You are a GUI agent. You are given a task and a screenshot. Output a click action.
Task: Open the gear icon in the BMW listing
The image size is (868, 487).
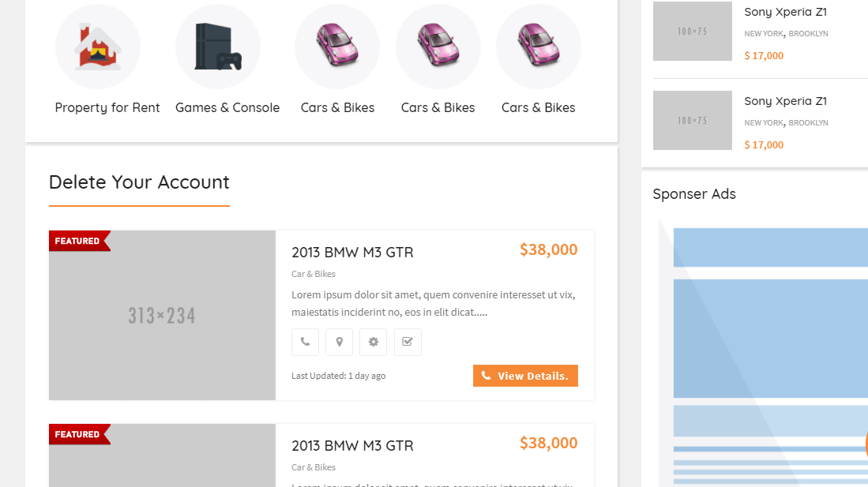(373, 343)
